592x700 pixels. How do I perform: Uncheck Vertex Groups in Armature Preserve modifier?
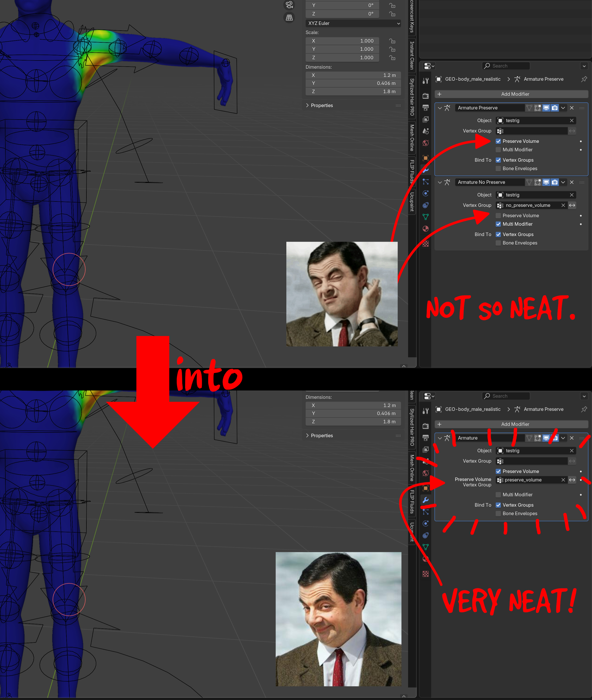[498, 160]
